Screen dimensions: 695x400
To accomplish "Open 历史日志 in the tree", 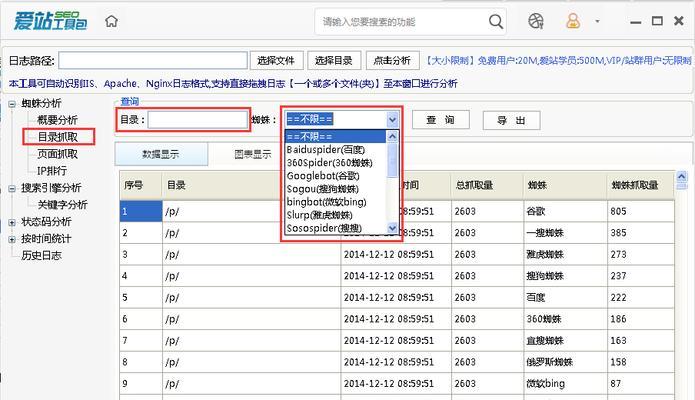I will (x=42, y=255).
